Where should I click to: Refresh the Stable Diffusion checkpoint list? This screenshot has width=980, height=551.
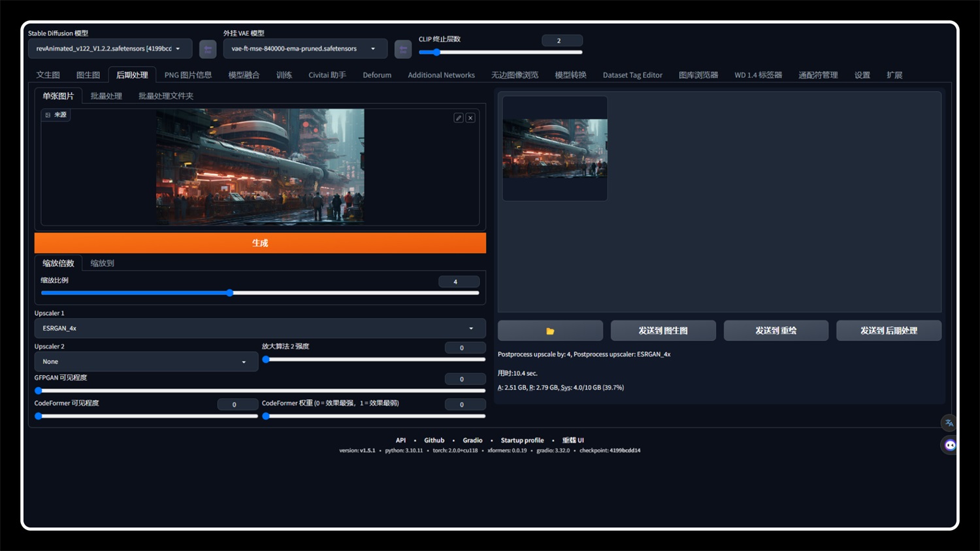[208, 49]
